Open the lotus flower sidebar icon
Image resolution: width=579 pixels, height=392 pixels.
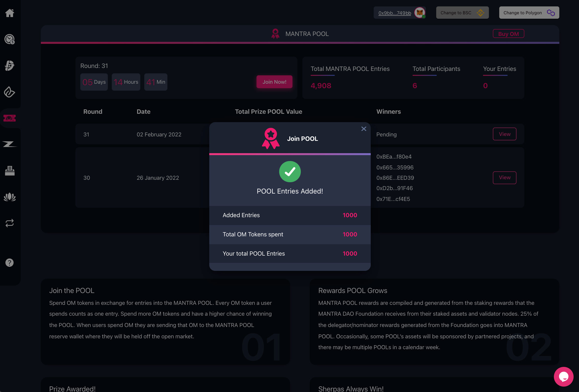point(10,197)
